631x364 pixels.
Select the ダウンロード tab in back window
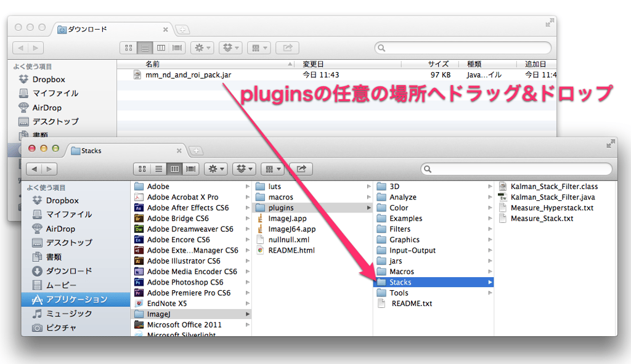coord(112,29)
